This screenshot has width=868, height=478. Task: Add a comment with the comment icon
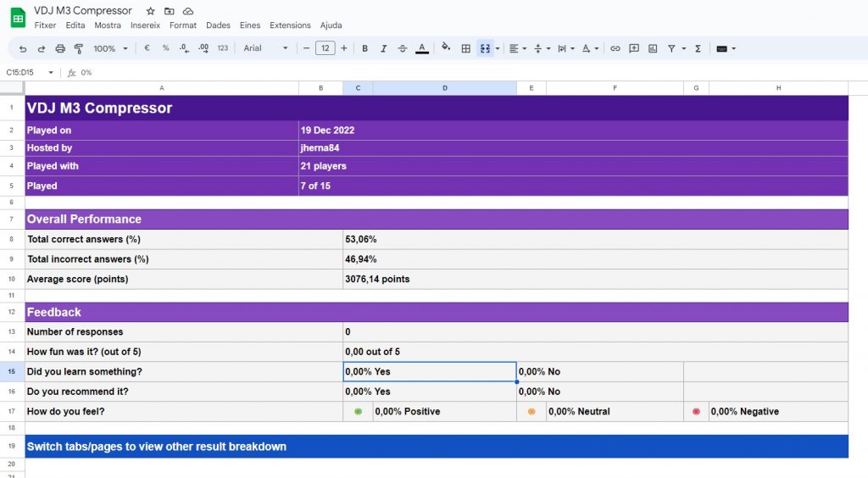click(634, 48)
